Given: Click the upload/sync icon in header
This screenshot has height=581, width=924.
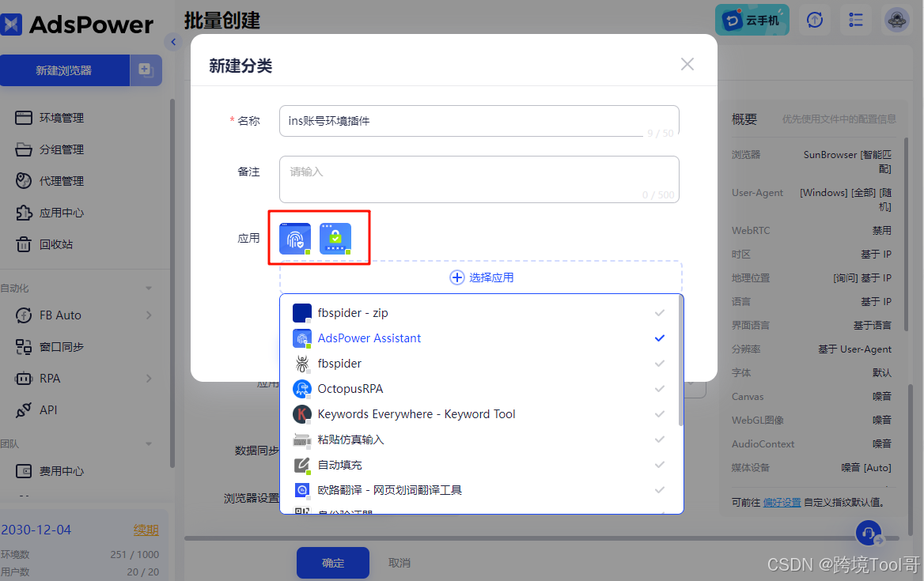Looking at the screenshot, I should 814,20.
